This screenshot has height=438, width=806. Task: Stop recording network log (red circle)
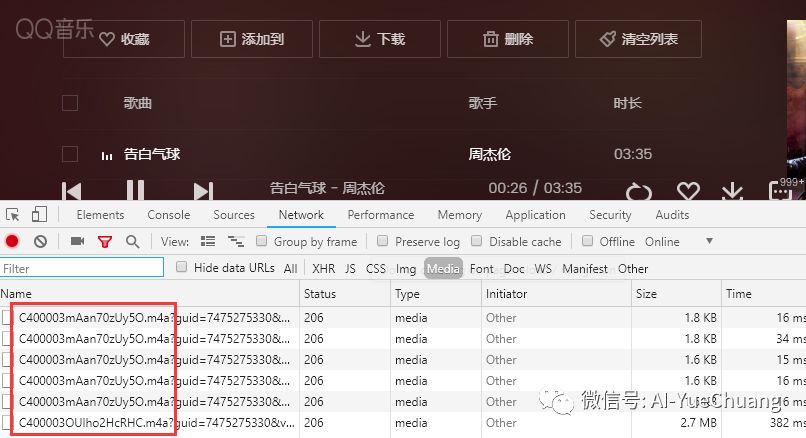pyautogui.click(x=12, y=241)
